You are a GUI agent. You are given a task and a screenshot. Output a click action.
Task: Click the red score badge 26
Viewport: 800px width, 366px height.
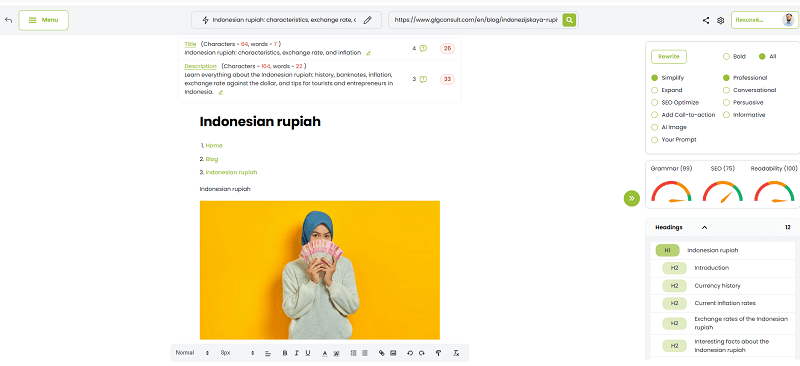[x=447, y=48]
